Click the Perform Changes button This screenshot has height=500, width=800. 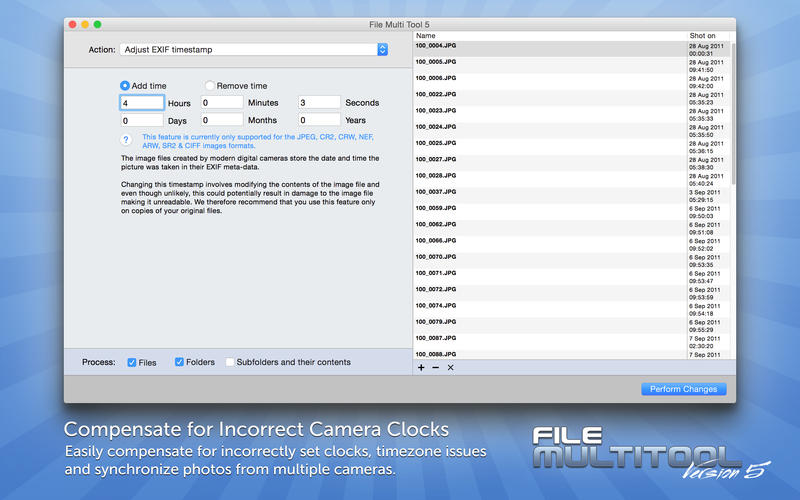coord(684,389)
